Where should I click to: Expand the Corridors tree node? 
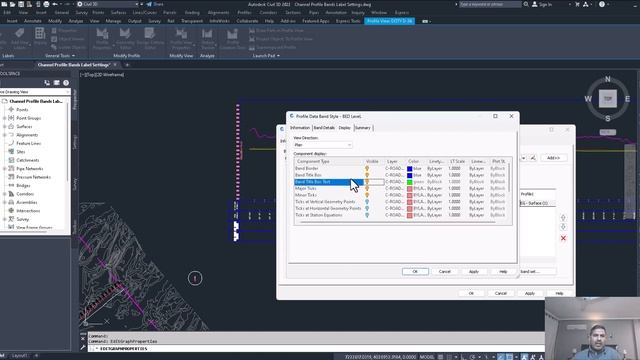4,194
